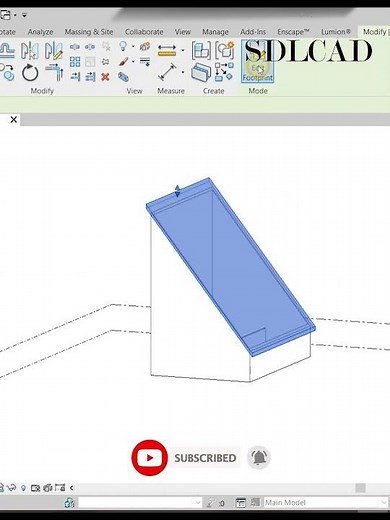
Task: Switch to the Collaborate tab
Action: tap(144, 32)
